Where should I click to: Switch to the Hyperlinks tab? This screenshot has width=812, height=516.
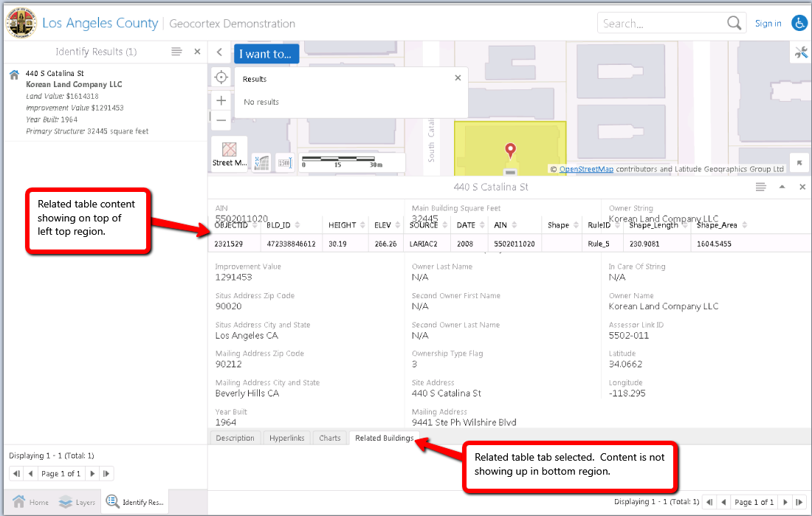click(x=287, y=438)
